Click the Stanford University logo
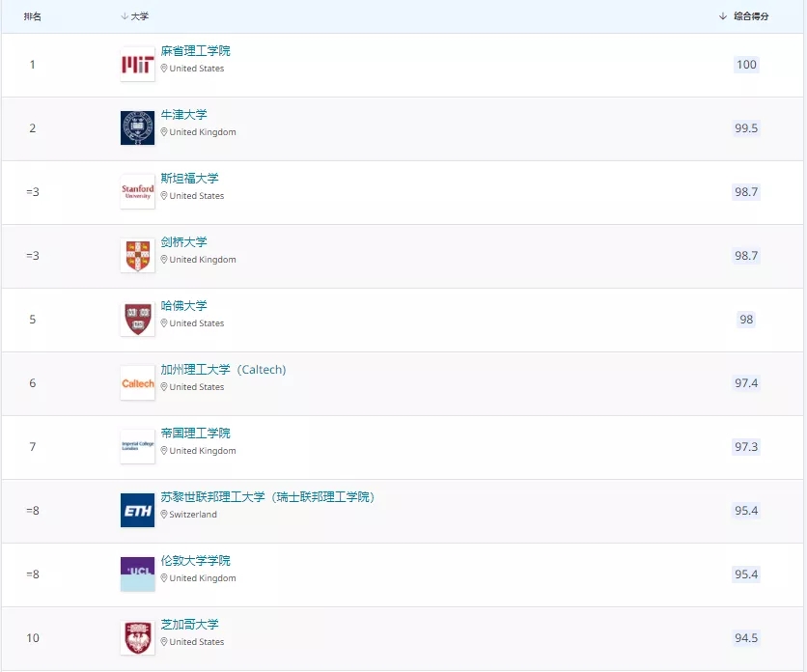 pos(137,192)
